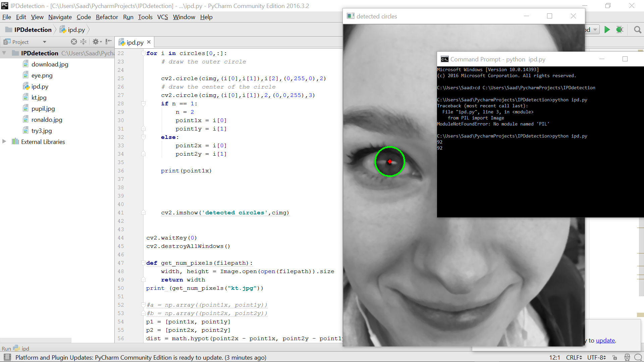
Task: Open the Project view type dropdown
Action: [x=44, y=42]
